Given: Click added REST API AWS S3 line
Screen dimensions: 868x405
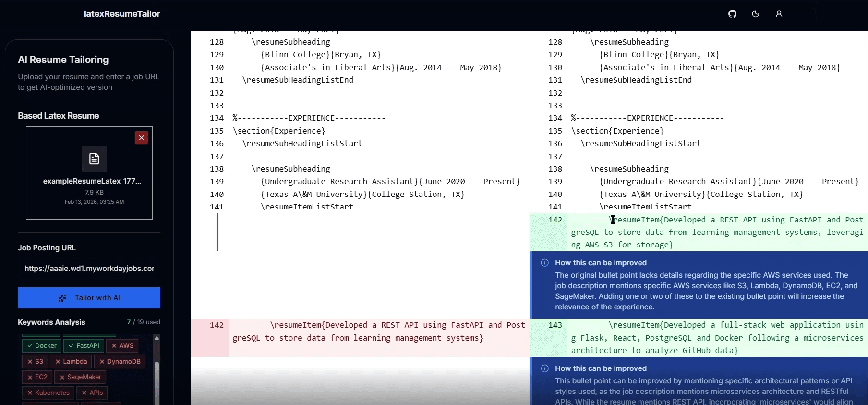Looking at the screenshot, I should point(717,232).
